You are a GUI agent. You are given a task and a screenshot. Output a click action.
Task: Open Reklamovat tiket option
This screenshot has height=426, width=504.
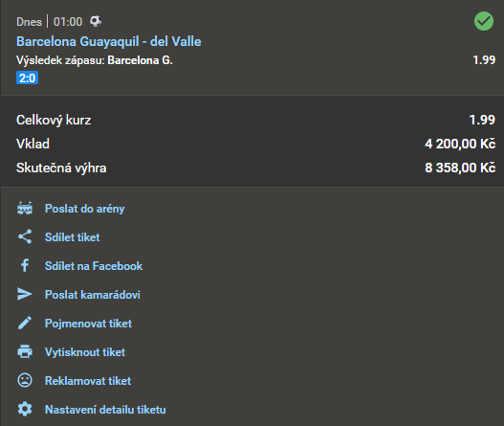[x=88, y=381]
